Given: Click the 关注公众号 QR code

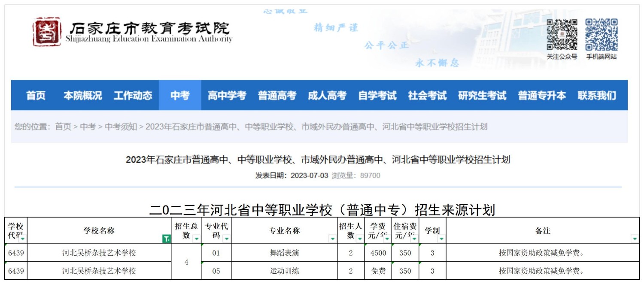Looking at the screenshot, I should point(562,34).
